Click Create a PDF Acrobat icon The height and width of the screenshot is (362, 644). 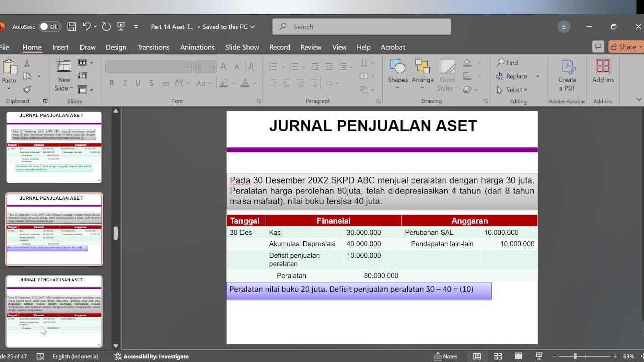567,75
